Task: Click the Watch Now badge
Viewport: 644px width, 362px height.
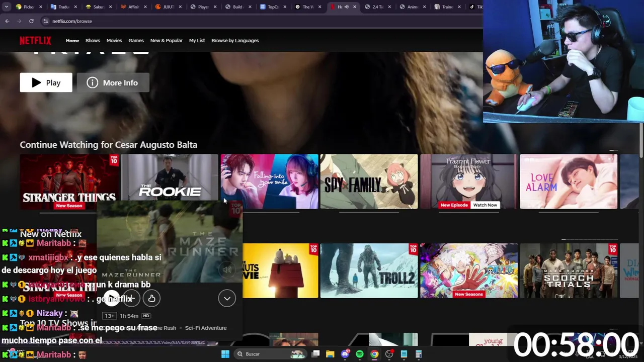Action: click(x=485, y=205)
